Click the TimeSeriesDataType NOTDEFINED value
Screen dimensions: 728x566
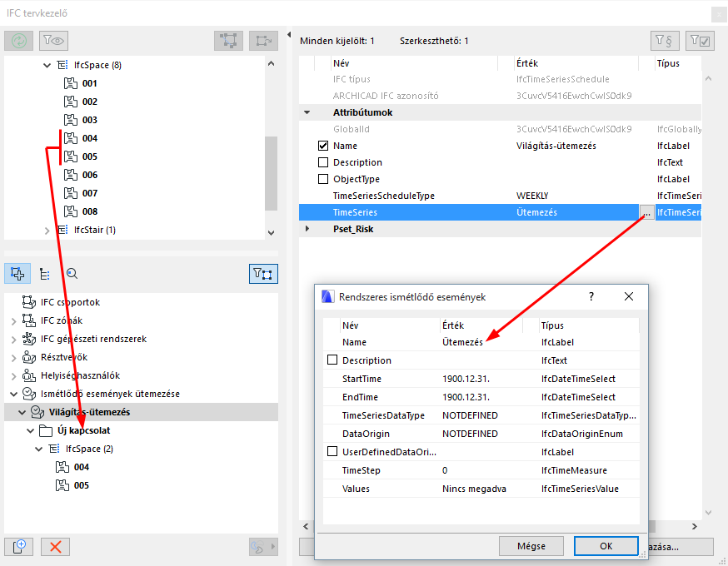pos(470,415)
